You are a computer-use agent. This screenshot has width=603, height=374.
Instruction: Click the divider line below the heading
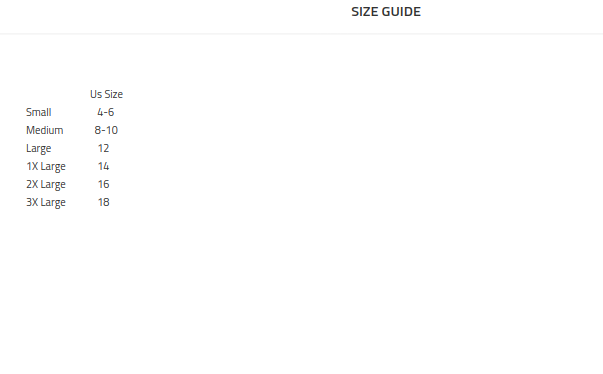[x=302, y=34]
